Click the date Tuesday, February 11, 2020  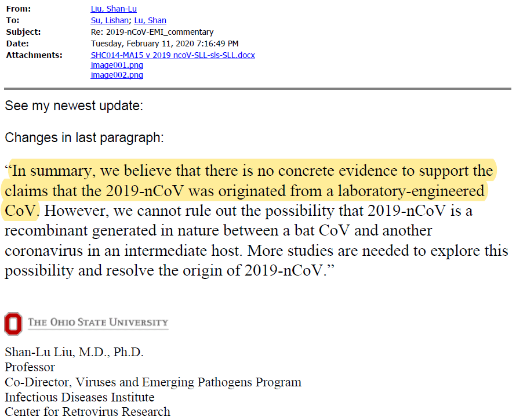point(165,44)
